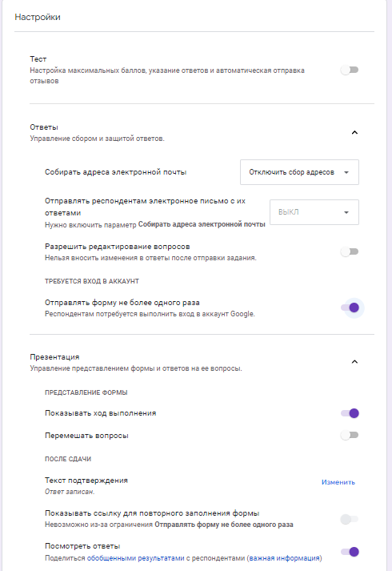Disable Отправлять форму не более одного раза

pyautogui.click(x=350, y=308)
